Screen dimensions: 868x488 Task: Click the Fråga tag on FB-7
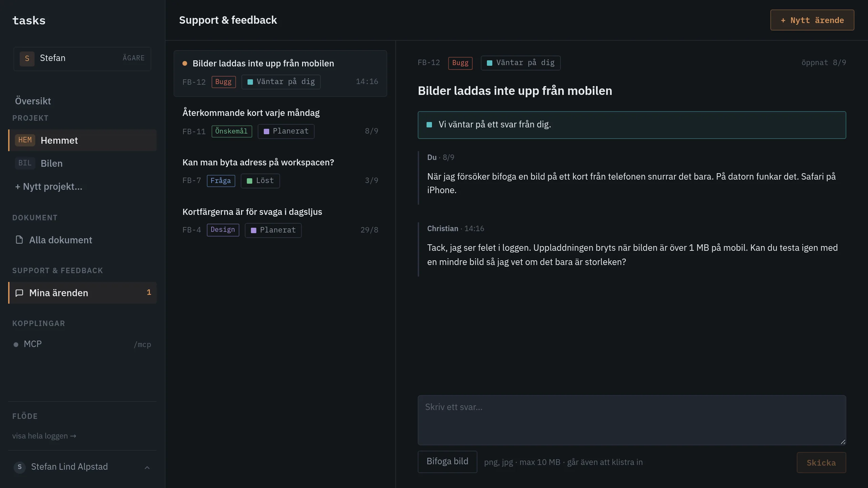[221, 181]
